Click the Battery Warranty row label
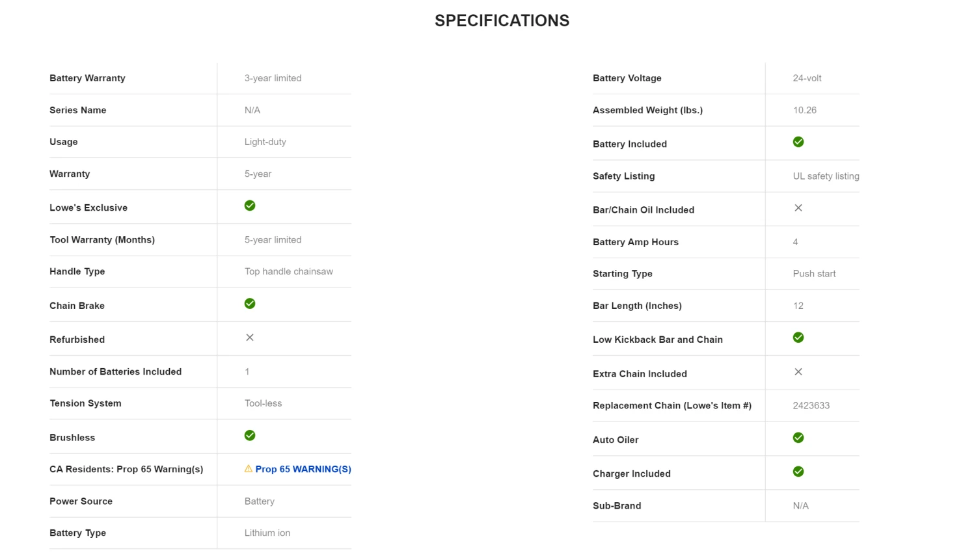 [x=87, y=78]
